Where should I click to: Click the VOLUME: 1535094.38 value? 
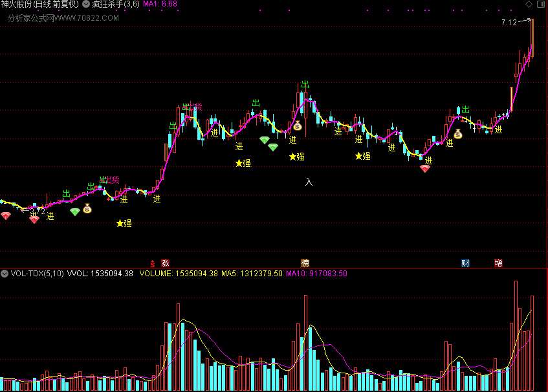click(x=179, y=274)
